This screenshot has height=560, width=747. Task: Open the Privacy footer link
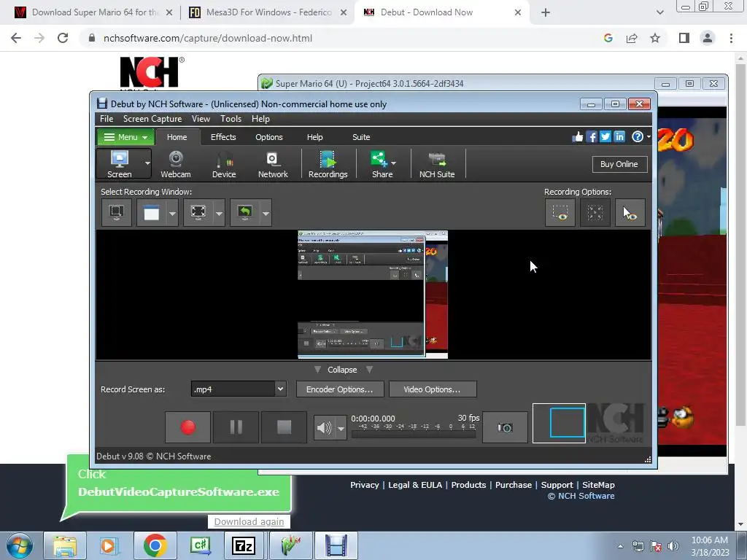click(x=365, y=485)
